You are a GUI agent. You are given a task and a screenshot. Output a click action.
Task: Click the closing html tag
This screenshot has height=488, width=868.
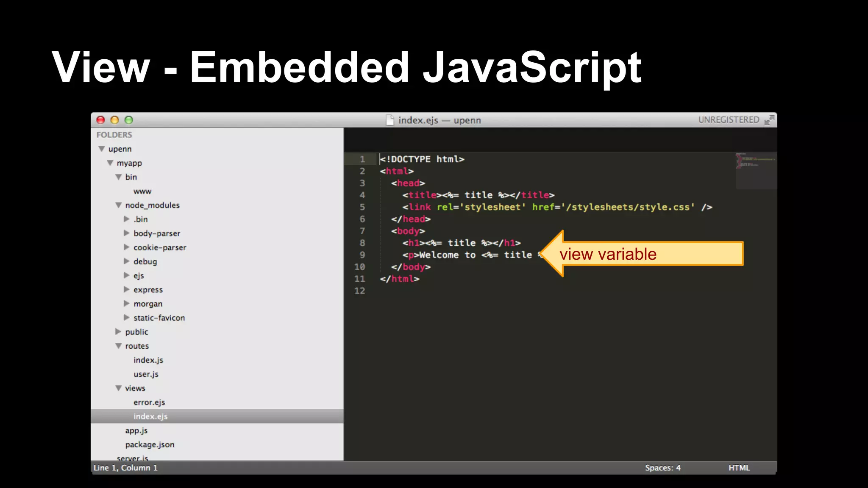(x=400, y=279)
